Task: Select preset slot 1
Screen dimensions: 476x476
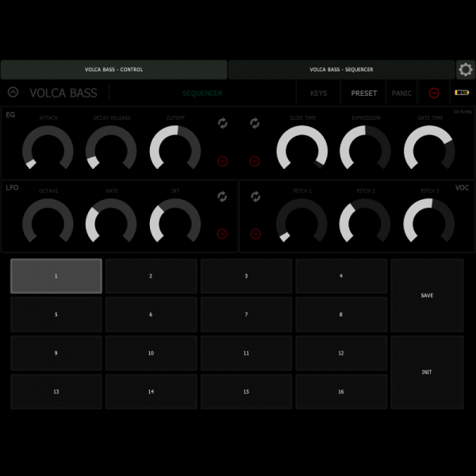Action: click(56, 276)
